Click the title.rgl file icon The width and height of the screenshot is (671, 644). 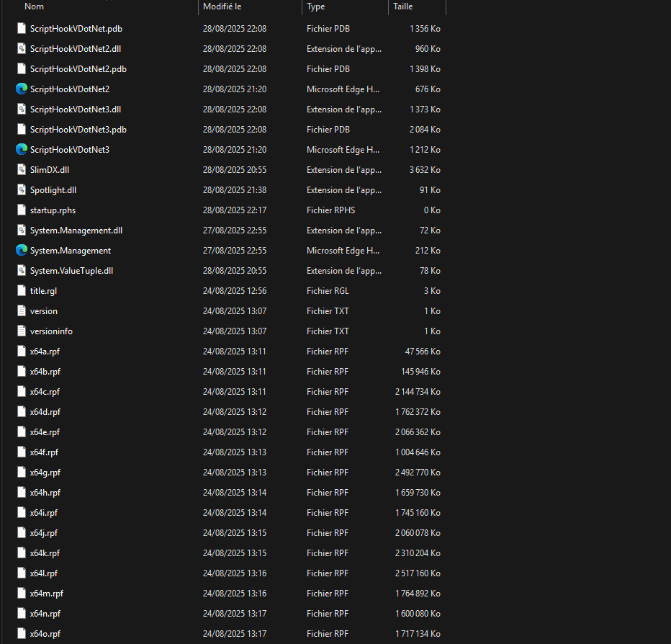(x=22, y=291)
